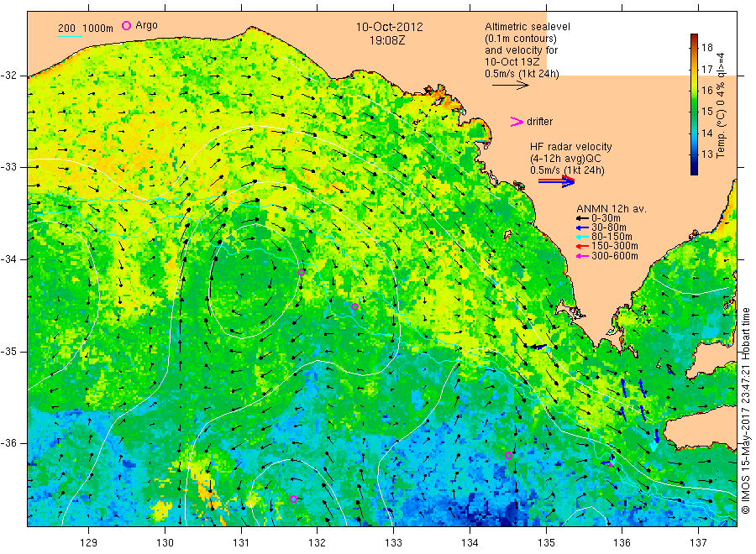Click the '200 1000m' depth contour label
Image resolution: width=756 pixels, height=554 pixels.
tap(86, 29)
